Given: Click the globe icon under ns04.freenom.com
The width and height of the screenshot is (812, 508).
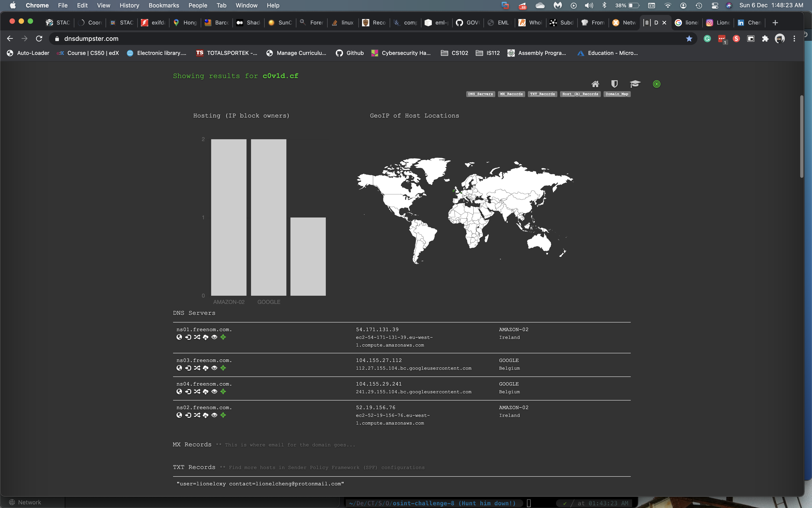Looking at the screenshot, I should click(x=179, y=391).
